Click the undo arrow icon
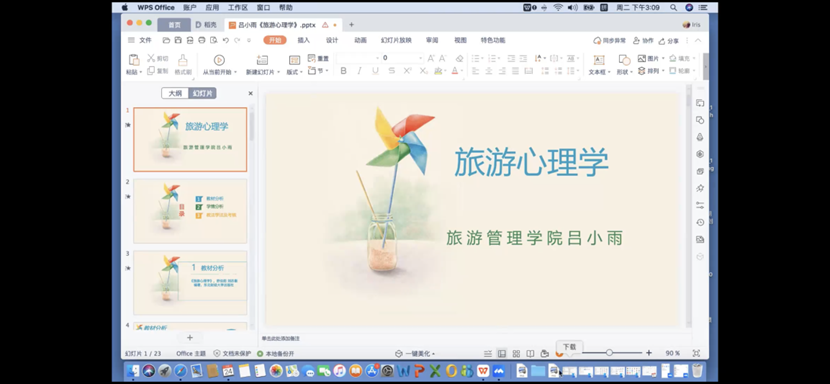The height and width of the screenshot is (384, 830). click(x=225, y=40)
